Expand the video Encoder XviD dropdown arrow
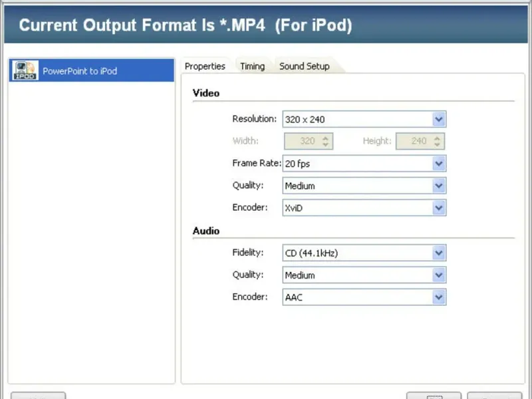This screenshot has height=399, width=532. coord(439,207)
